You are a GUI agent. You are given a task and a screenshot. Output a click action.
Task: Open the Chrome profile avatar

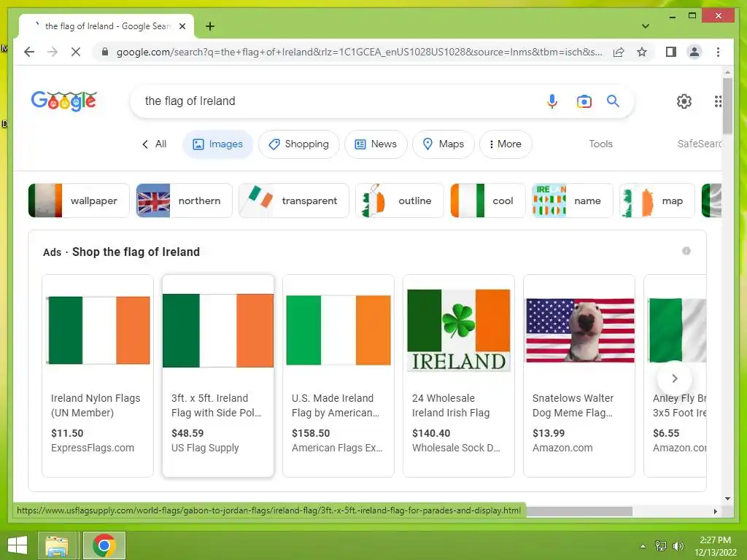[694, 52]
